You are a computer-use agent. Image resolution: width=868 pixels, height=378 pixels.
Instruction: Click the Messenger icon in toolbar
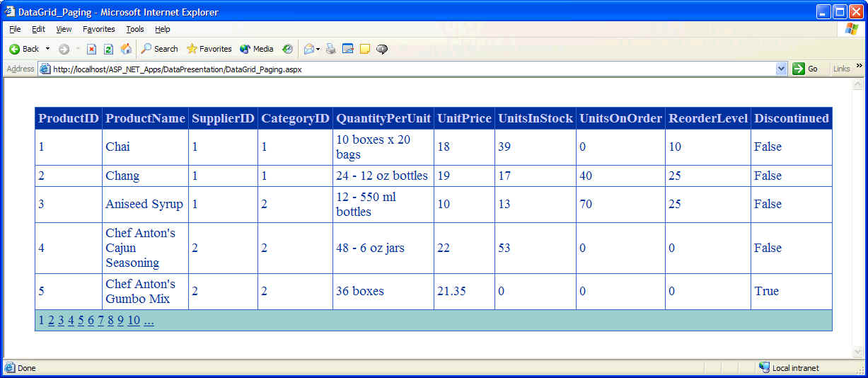coord(382,49)
